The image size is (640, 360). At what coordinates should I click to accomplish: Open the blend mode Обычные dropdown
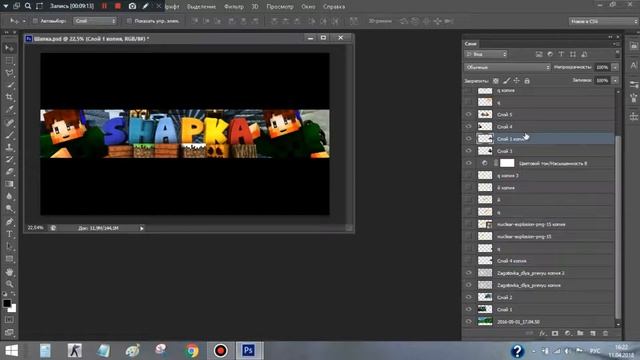coord(507,67)
